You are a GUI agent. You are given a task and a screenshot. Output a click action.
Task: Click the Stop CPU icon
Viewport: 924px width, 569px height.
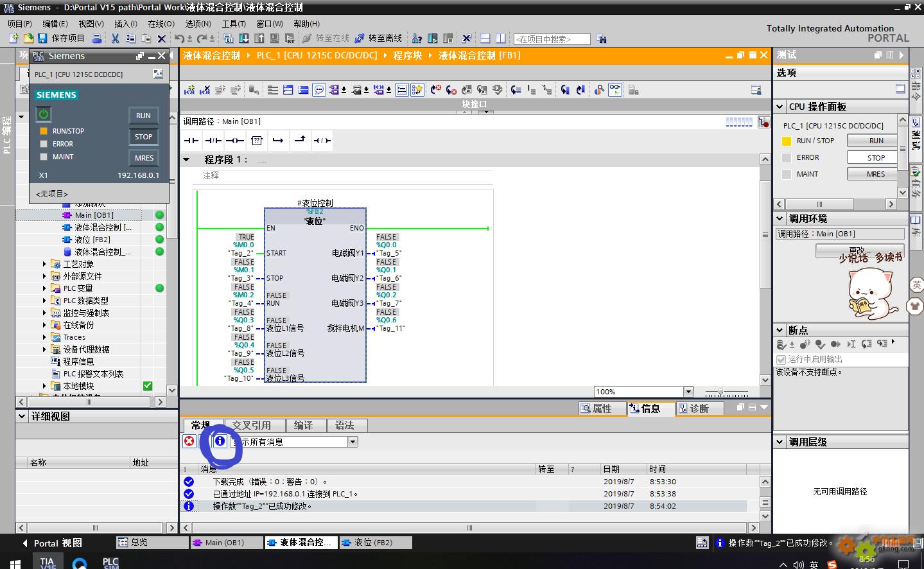pyautogui.click(x=448, y=39)
